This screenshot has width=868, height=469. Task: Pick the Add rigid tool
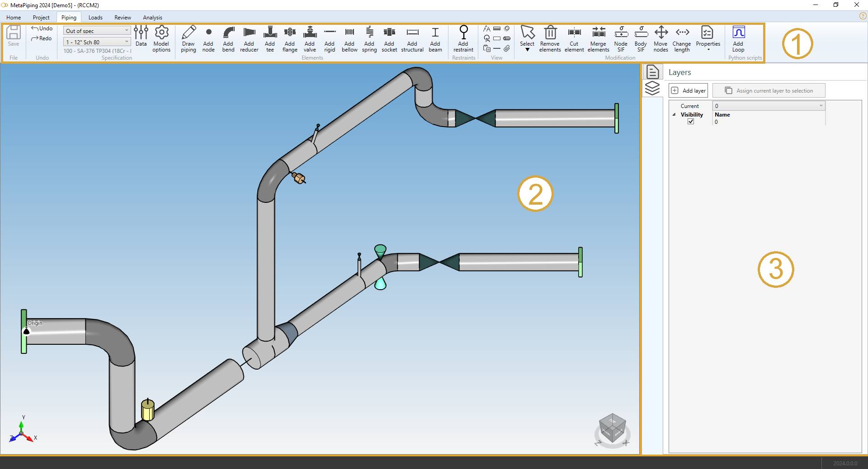pos(330,39)
